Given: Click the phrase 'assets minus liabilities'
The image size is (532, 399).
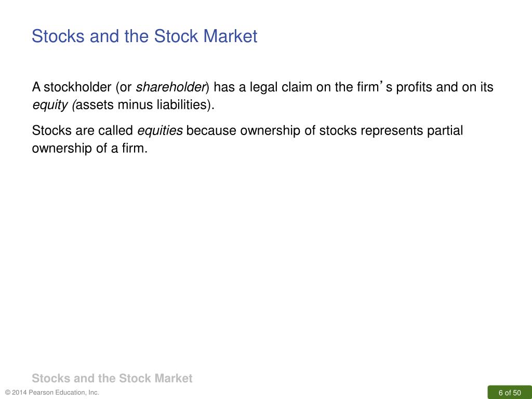Looking at the screenshot, I should [141, 104].
